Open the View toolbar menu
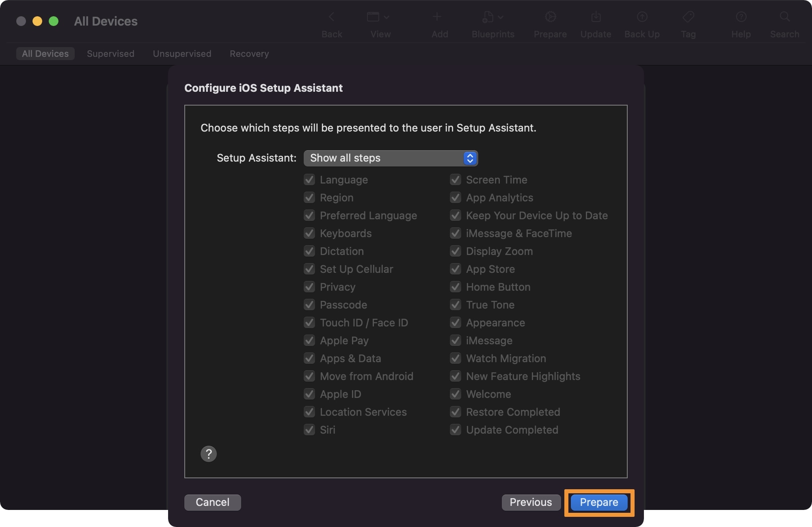 378,17
